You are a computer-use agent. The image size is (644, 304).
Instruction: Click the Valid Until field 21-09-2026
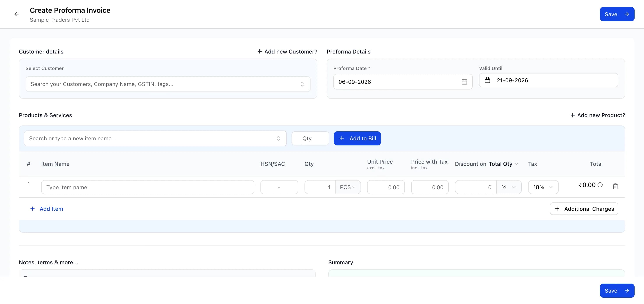(548, 80)
